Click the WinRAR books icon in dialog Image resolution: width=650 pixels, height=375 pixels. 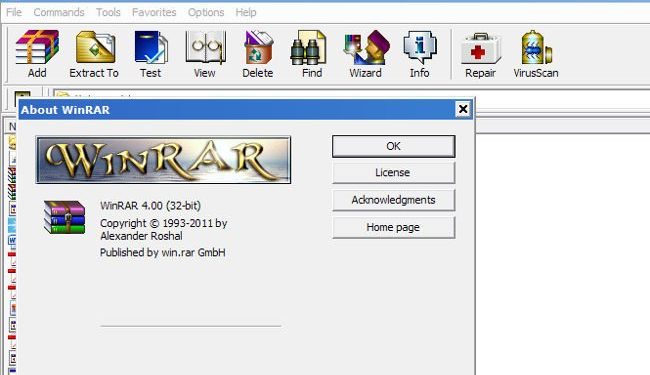(x=64, y=217)
